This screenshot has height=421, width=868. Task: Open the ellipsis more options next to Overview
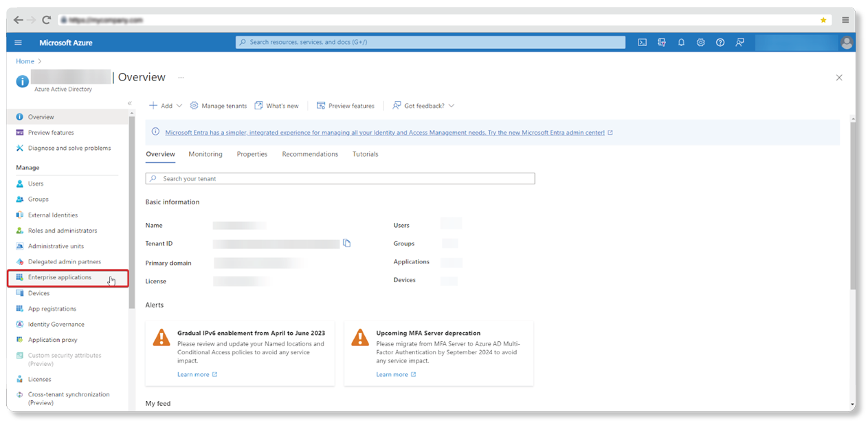tap(181, 77)
